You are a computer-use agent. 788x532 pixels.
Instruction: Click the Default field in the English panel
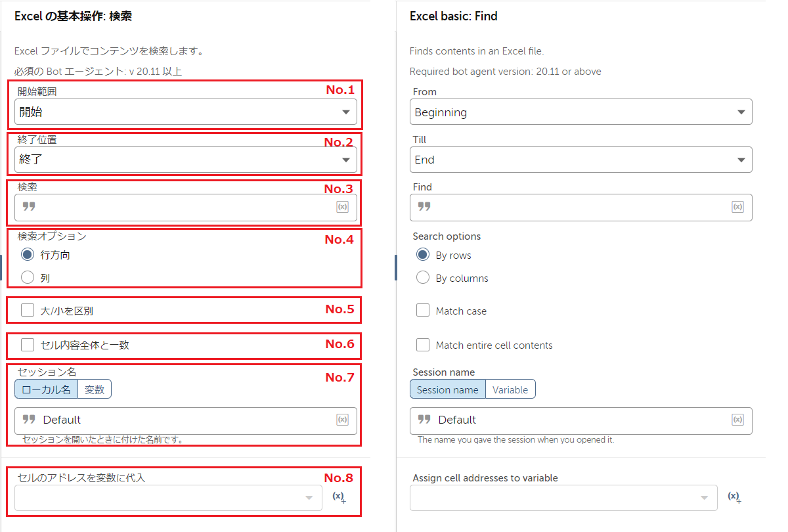(581, 420)
